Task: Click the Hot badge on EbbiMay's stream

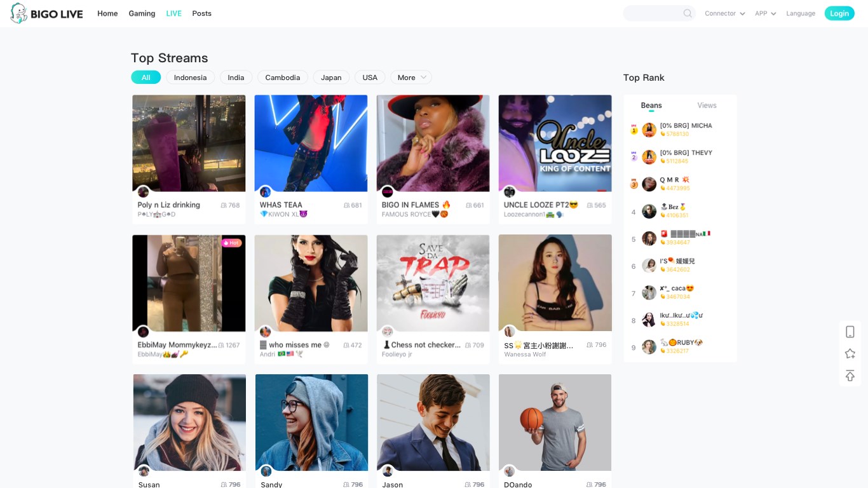Action: click(x=233, y=243)
